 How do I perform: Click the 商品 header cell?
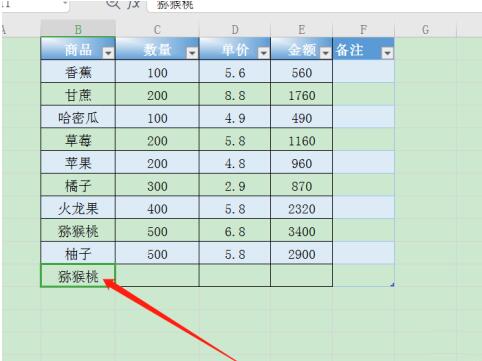[x=78, y=49]
